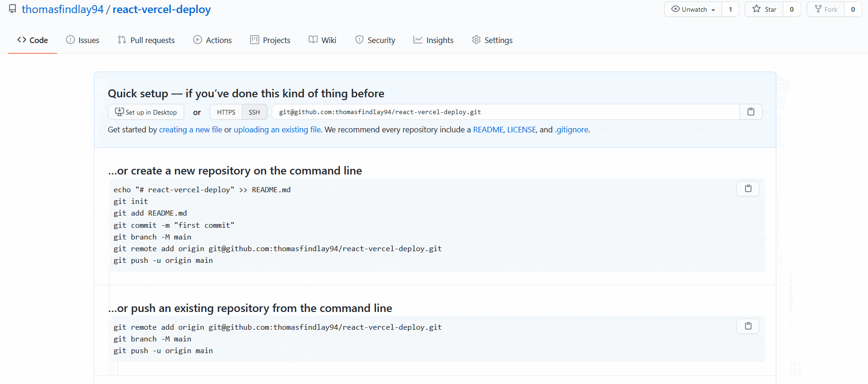
Task: Switch to the Code tab
Action: (33, 40)
